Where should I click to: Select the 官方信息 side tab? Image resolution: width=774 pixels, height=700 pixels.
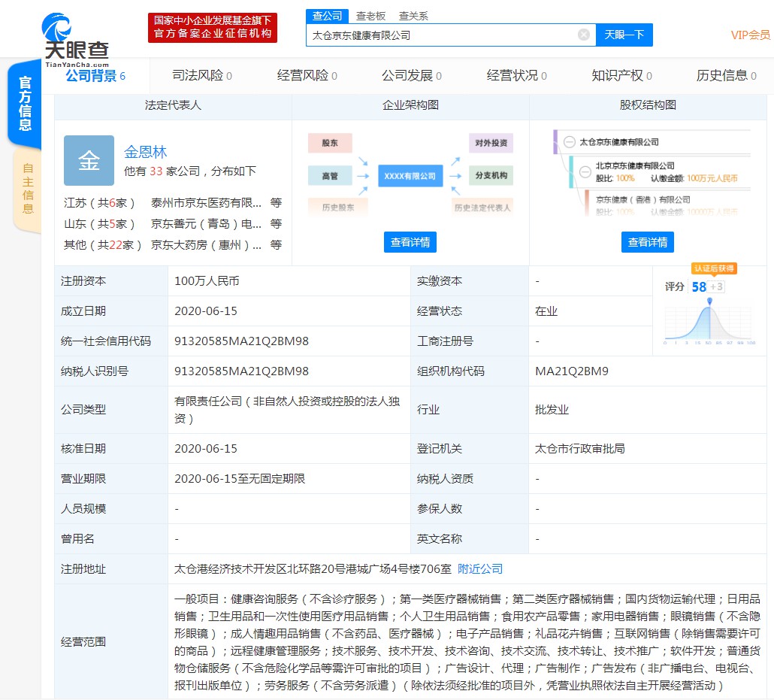coord(25,103)
